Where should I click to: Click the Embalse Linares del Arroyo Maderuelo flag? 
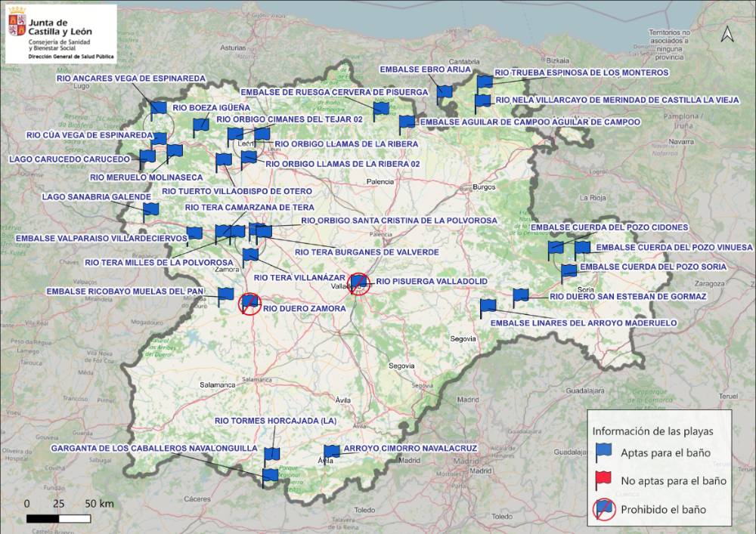point(488,309)
